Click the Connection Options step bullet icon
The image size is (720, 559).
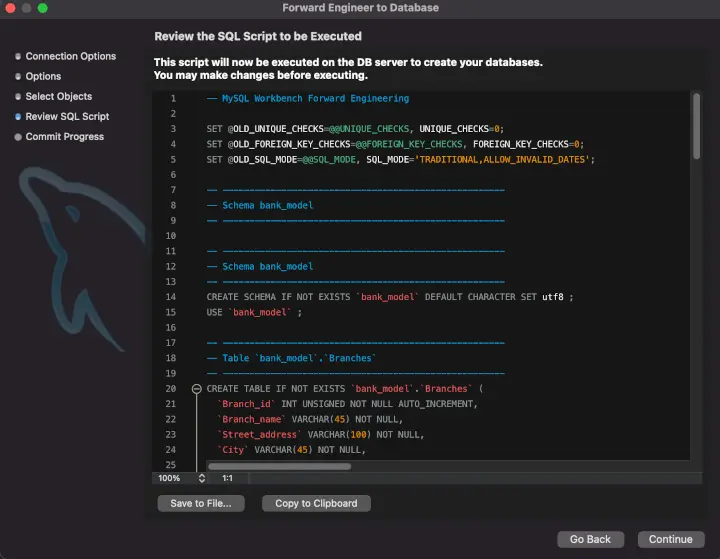(18, 57)
